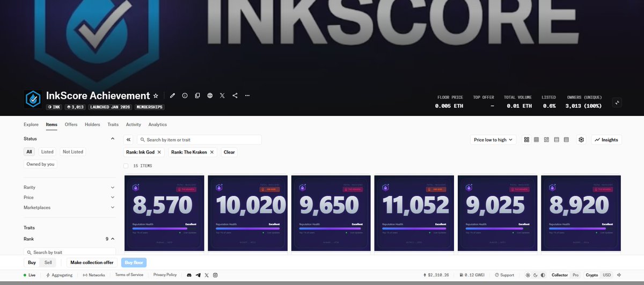644x285 pixels.
Task: Select the All status filter
Action: click(x=29, y=152)
